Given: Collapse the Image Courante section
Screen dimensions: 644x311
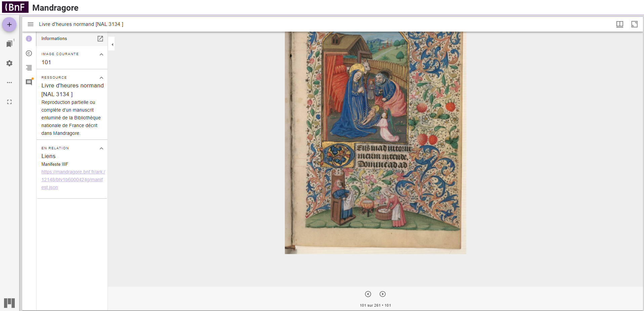Looking at the screenshot, I should point(101,54).
